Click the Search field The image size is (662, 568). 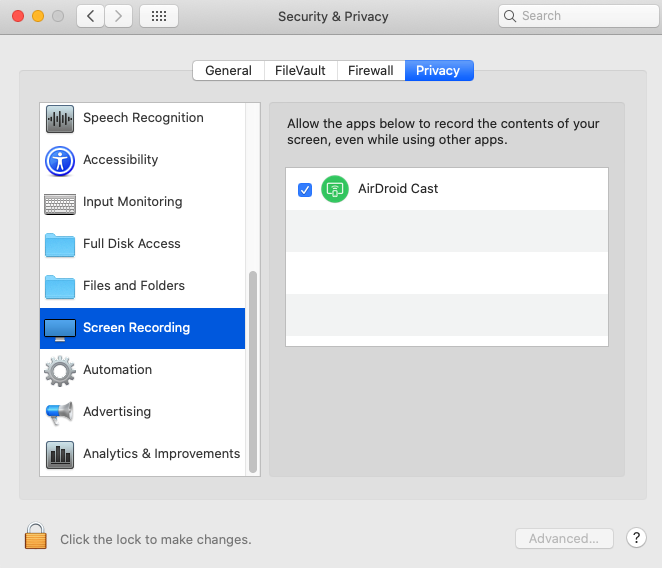pos(576,16)
